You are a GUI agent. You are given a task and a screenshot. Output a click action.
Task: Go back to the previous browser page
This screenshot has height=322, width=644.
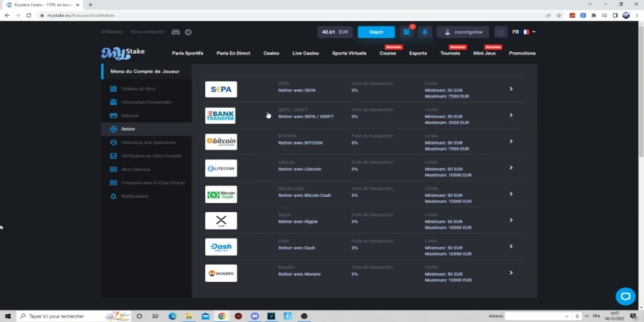point(7,16)
